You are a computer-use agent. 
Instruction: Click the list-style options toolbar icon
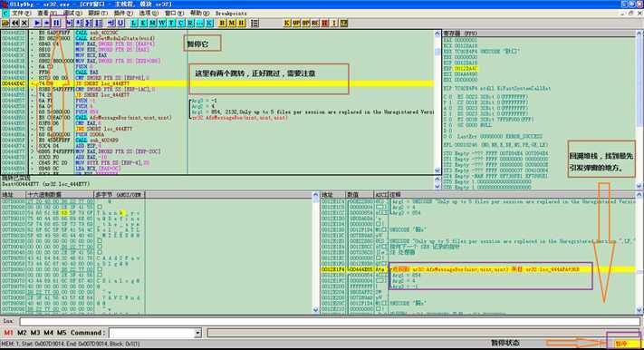click(x=255, y=23)
